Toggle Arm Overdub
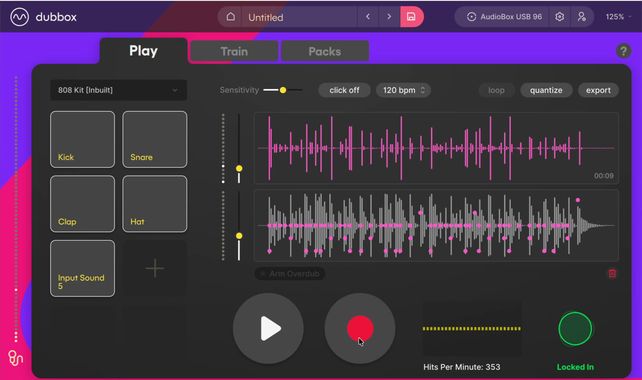 [x=290, y=274]
